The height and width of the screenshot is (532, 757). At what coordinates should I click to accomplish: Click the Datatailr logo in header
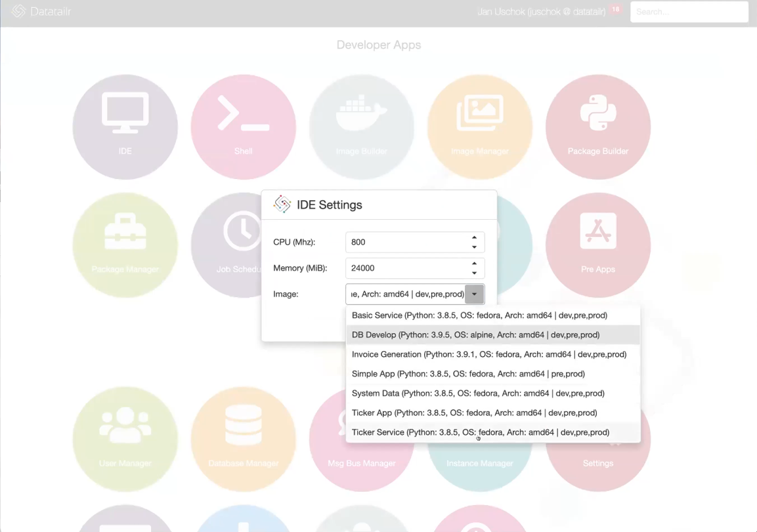pos(18,11)
